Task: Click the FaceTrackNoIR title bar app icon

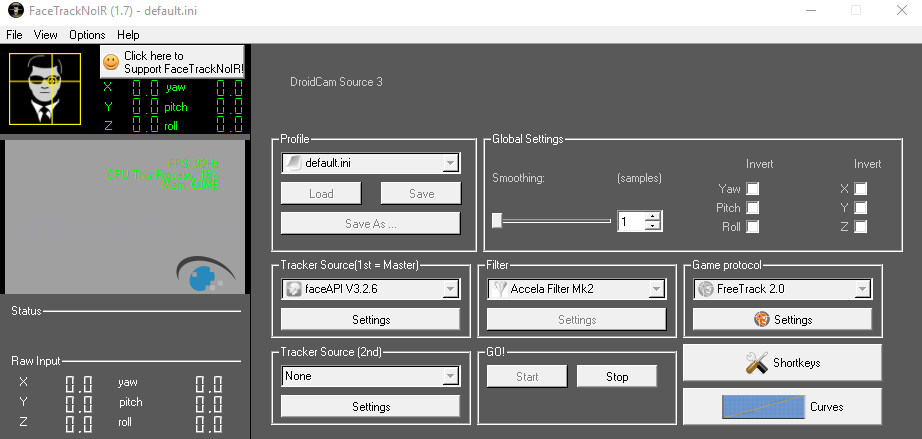Action: (16, 10)
